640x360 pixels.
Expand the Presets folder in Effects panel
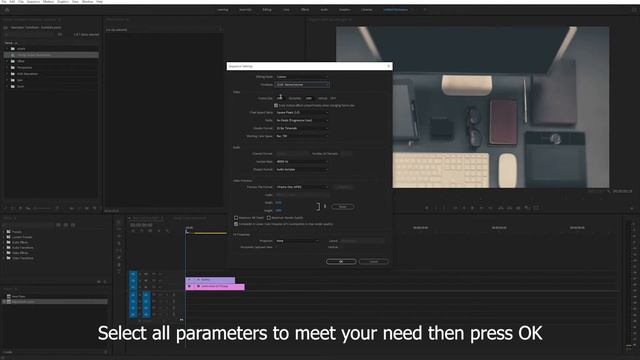pos(5,232)
